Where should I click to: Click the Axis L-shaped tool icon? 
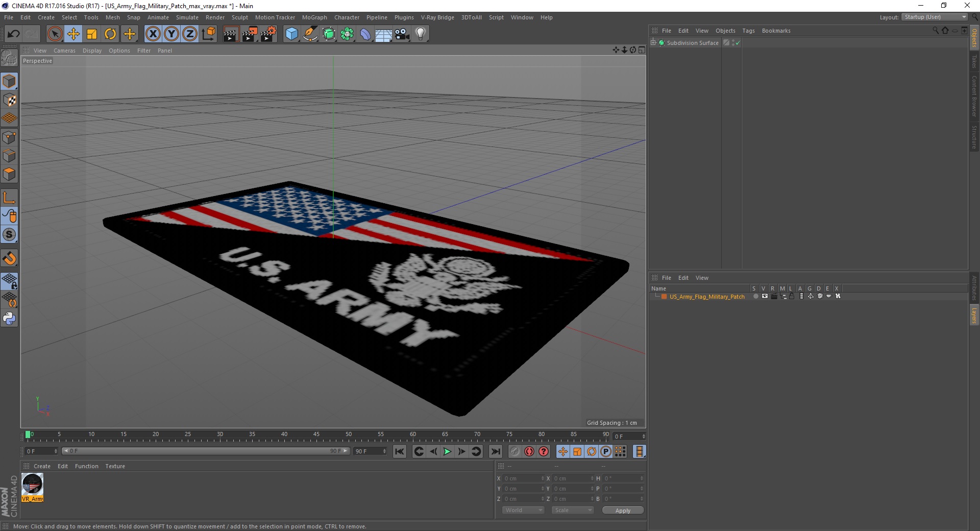[x=9, y=198]
